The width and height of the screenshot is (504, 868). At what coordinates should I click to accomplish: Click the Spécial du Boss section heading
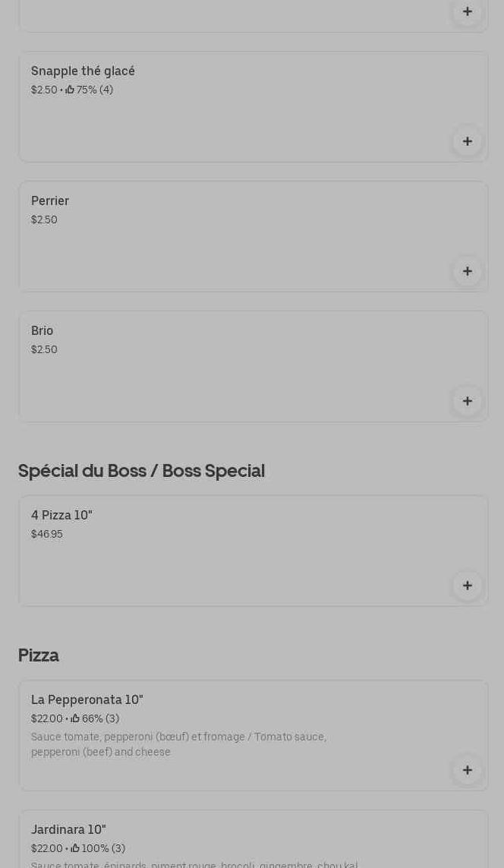tap(141, 471)
